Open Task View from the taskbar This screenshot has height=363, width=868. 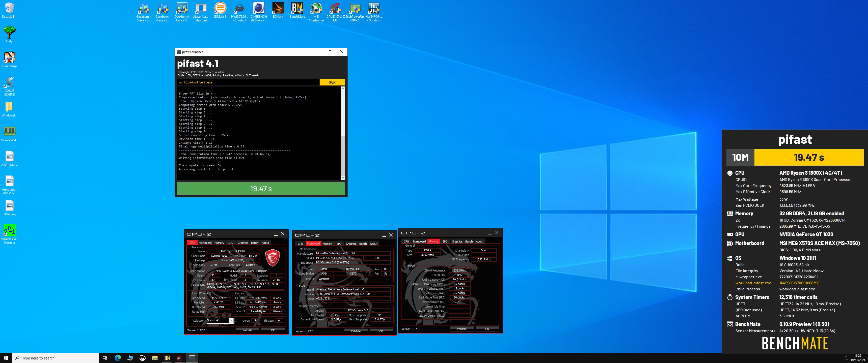pyautogui.click(x=105, y=358)
